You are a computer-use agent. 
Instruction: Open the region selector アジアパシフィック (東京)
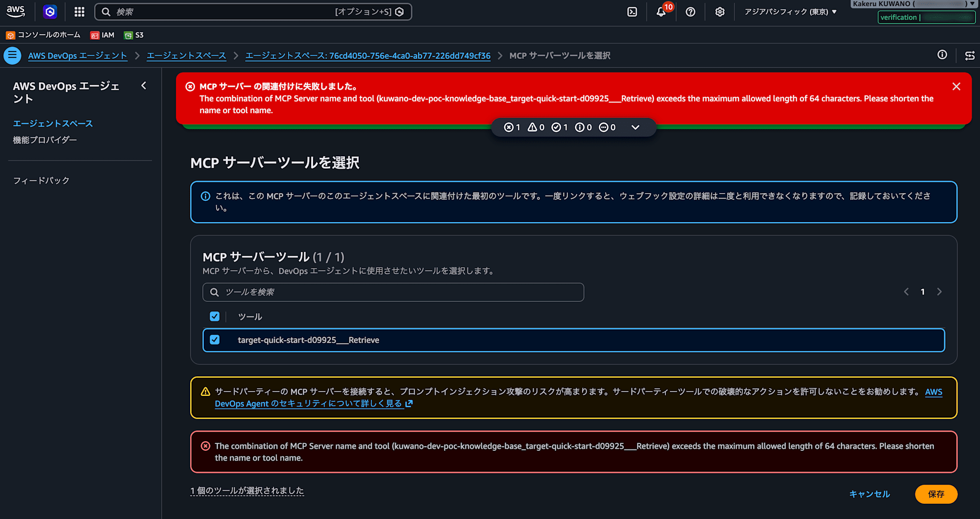click(x=790, y=12)
